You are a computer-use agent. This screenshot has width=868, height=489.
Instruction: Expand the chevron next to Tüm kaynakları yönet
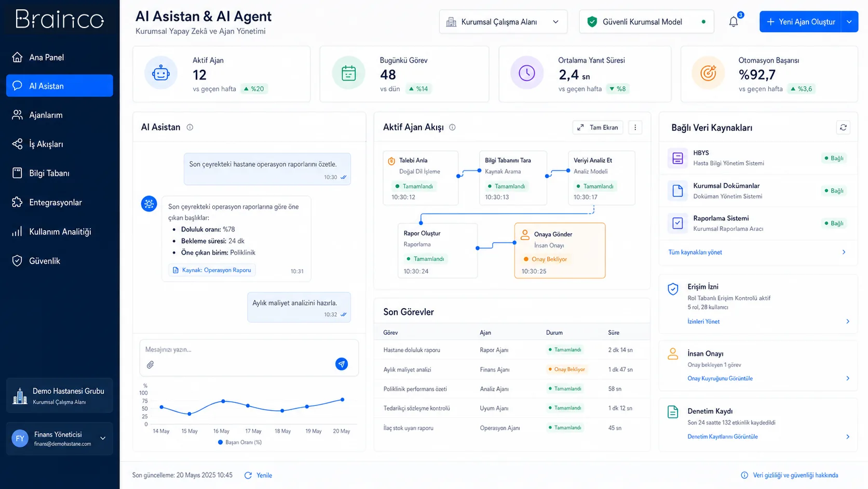coord(844,252)
